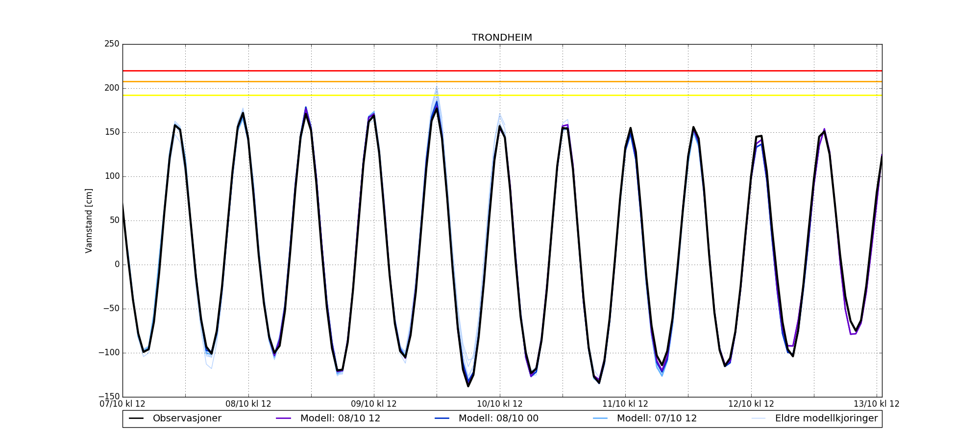Click the yellow horizontal threshold line

[502, 95]
